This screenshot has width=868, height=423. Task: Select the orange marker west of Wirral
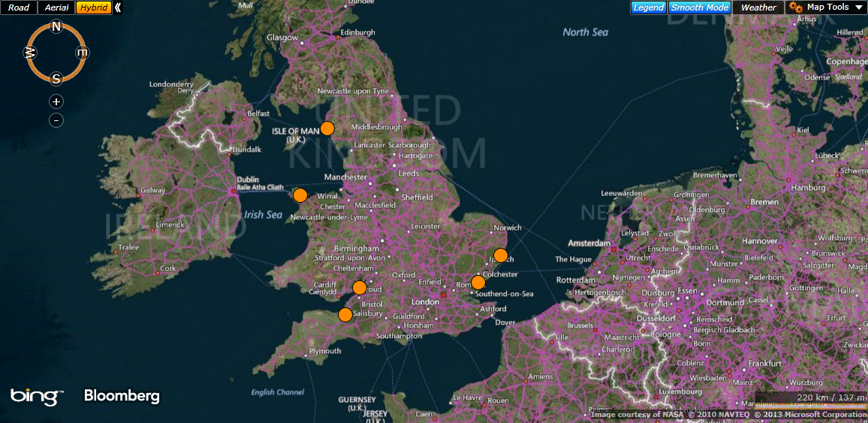point(300,195)
